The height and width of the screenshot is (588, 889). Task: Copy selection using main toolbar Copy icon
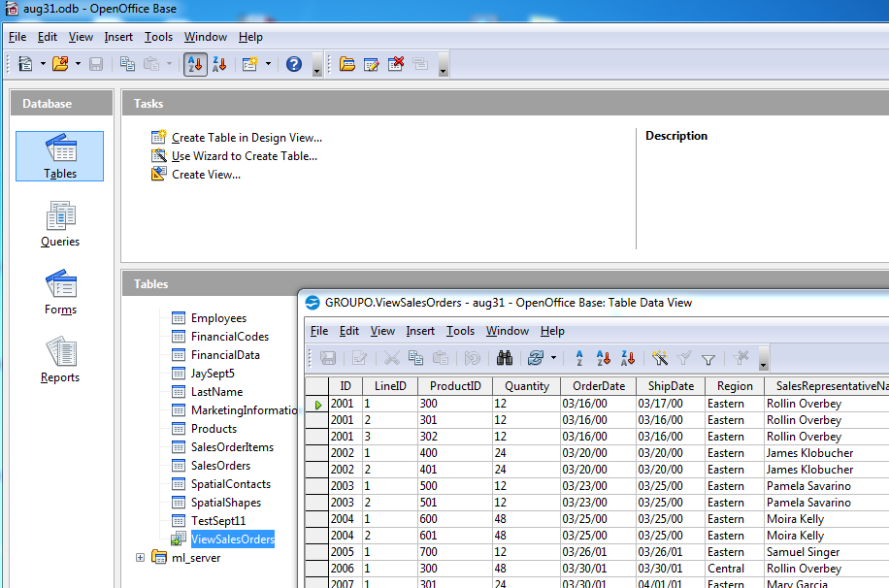[127, 64]
